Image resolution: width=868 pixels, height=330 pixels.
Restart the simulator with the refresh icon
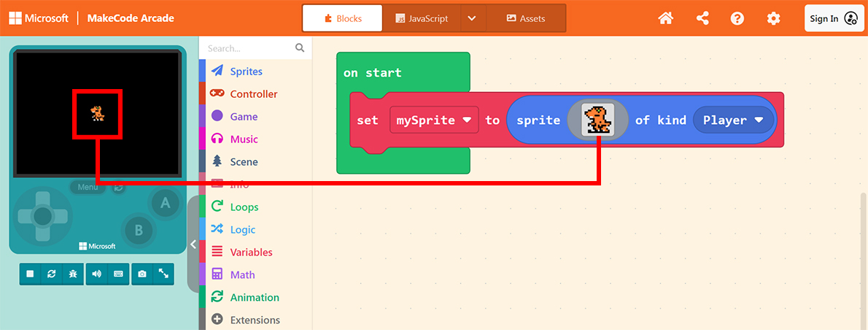click(51, 274)
